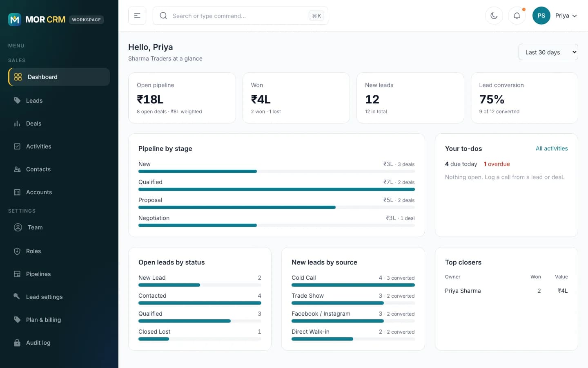Click the Lead settings icon
Screen dimensions: 588x368
click(x=17, y=297)
